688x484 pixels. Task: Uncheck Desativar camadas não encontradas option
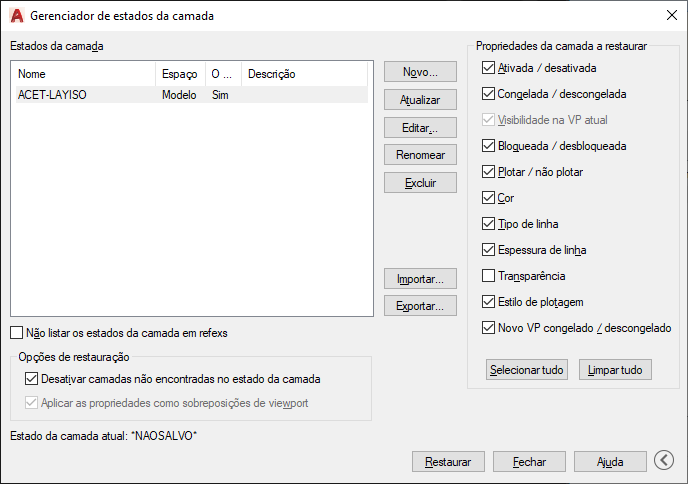[x=31, y=379]
